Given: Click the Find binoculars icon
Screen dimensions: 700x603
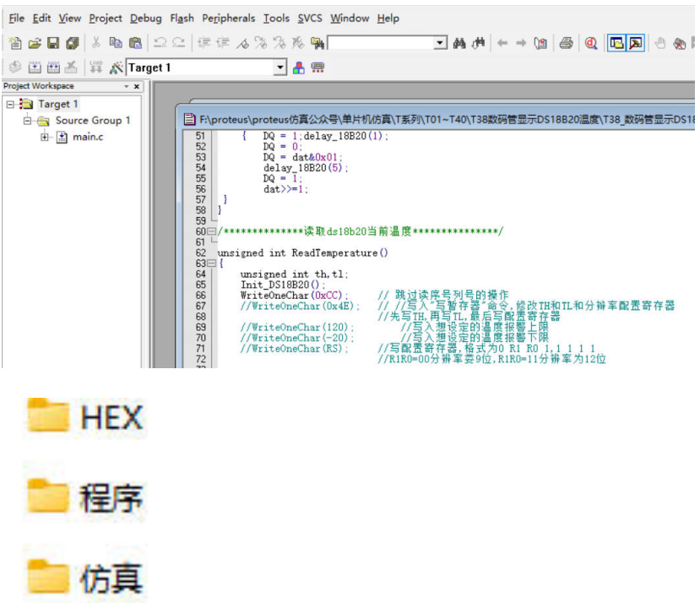Looking at the screenshot, I should [x=459, y=43].
